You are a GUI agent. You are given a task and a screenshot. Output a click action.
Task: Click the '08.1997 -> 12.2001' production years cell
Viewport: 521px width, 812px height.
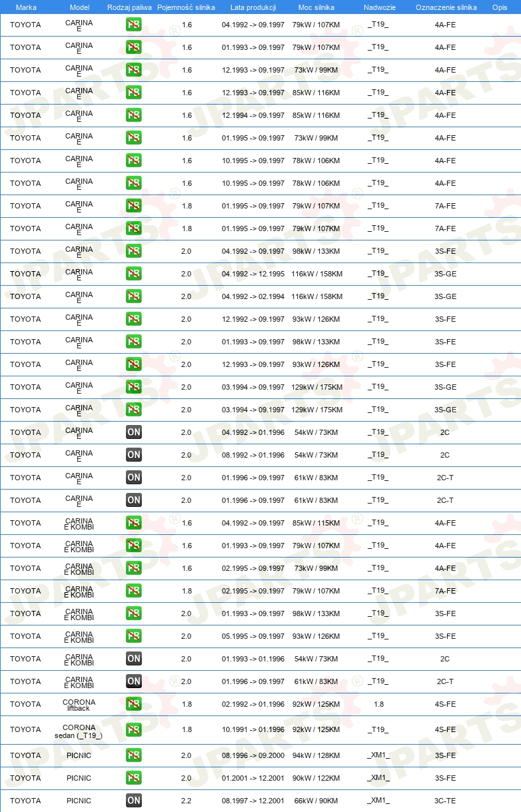tap(253, 801)
